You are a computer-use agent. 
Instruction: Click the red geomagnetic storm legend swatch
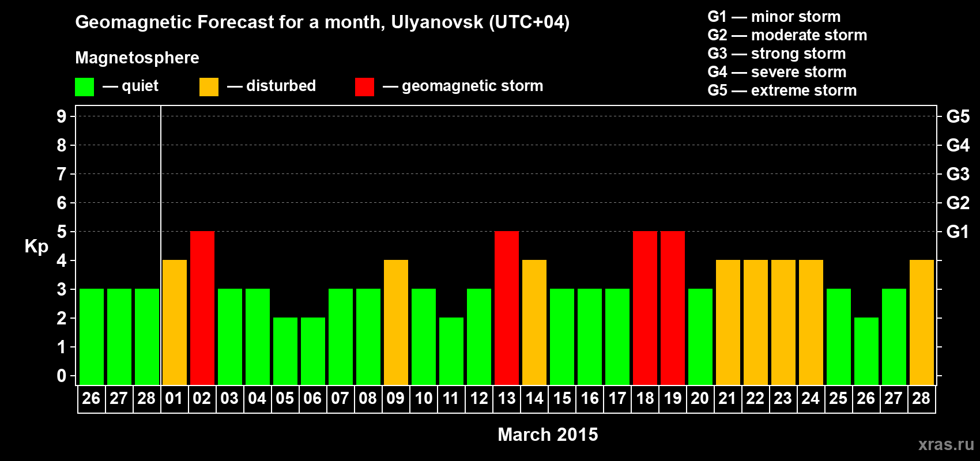click(364, 87)
